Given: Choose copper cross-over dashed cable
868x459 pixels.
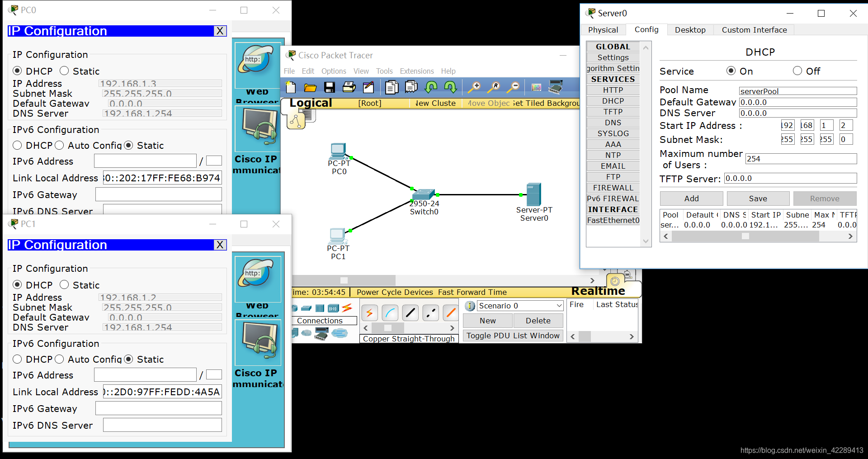Looking at the screenshot, I should 430,312.
